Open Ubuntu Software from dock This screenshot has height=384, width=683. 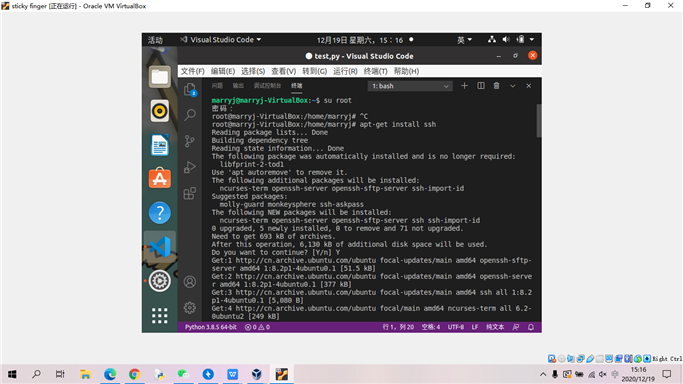pyautogui.click(x=159, y=179)
